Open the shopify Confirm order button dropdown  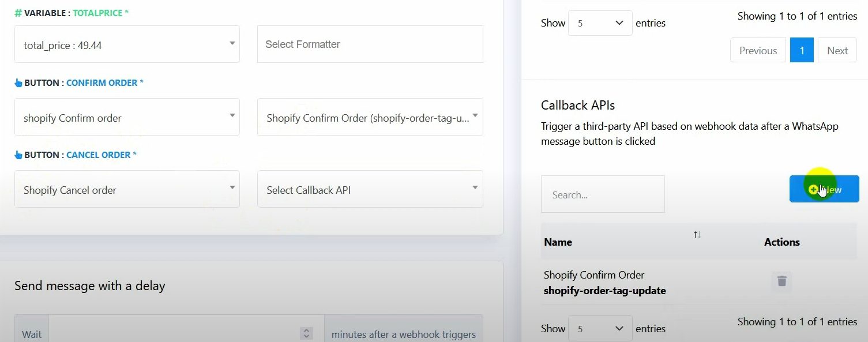(x=127, y=117)
